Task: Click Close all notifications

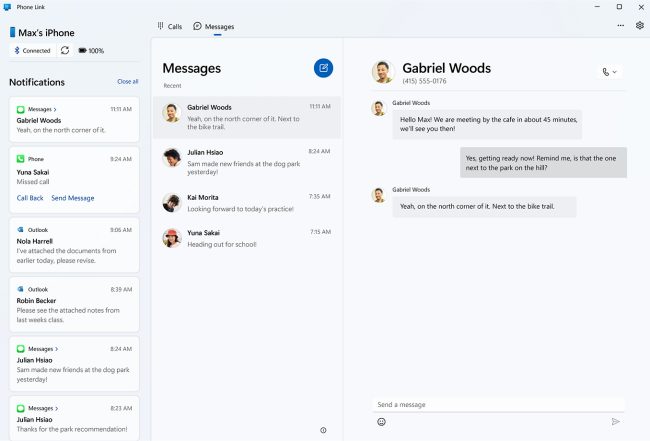Action: pos(127,82)
